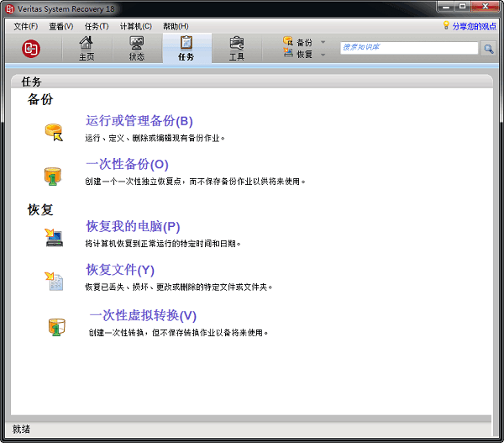Screen dimensions: 504x443
Task: Switch to the 状态 status tab
Action: (137, 48)
